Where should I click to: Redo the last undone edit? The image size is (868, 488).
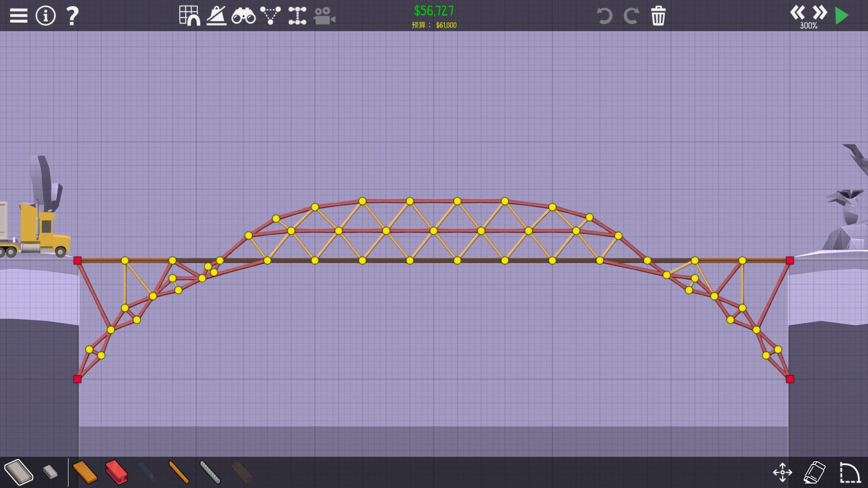(631, 16)
